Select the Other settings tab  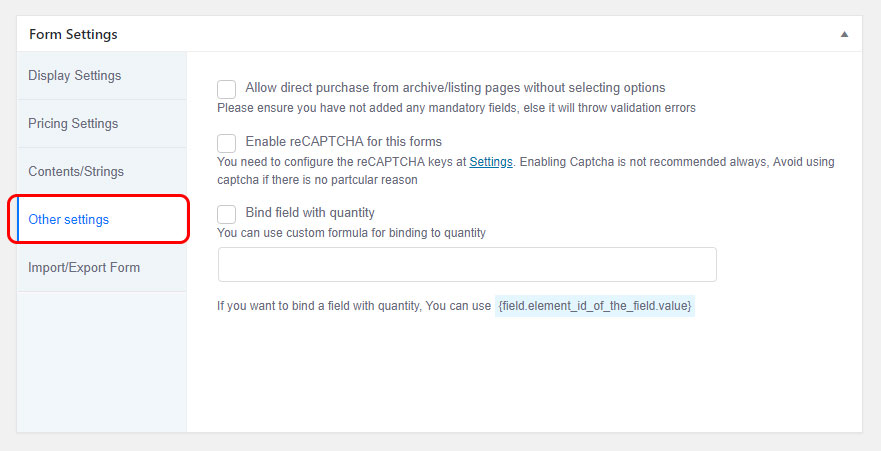pyautogui.click(x=102, y=220)
